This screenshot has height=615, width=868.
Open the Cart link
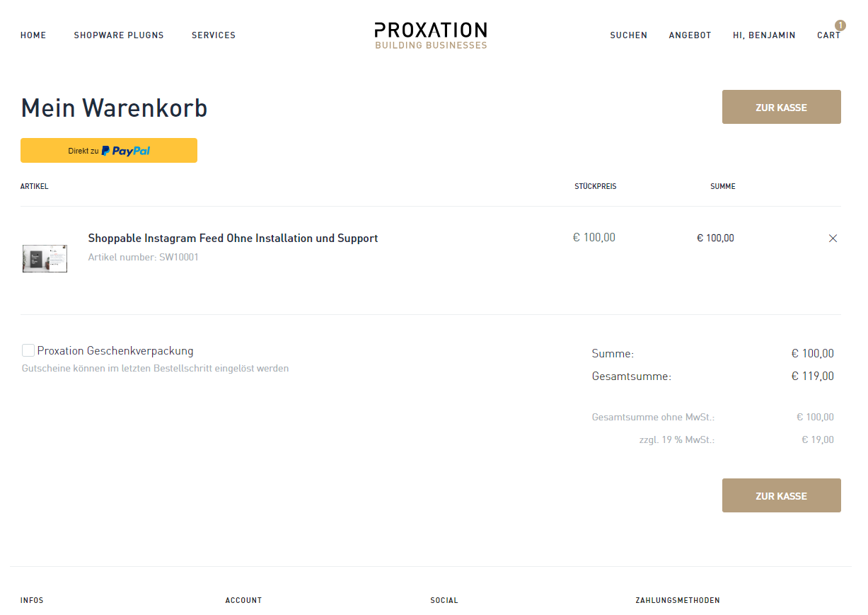point(828,35)
